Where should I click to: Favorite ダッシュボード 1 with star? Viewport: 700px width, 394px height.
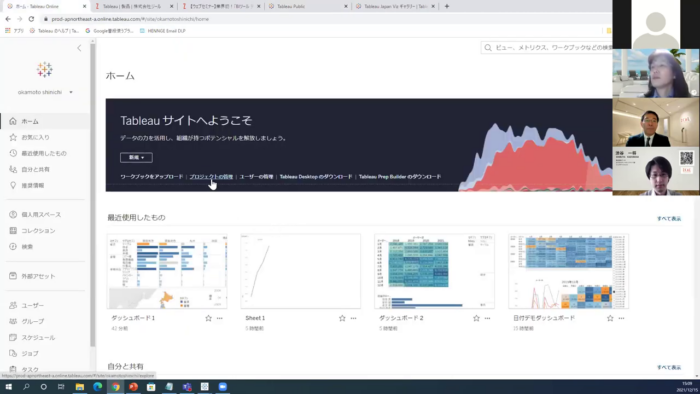point(208,318)
